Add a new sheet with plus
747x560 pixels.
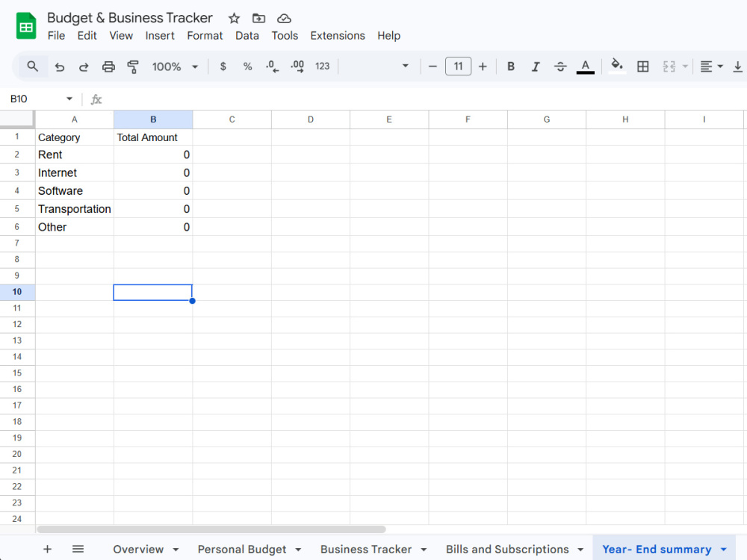(x=47, y=549)
